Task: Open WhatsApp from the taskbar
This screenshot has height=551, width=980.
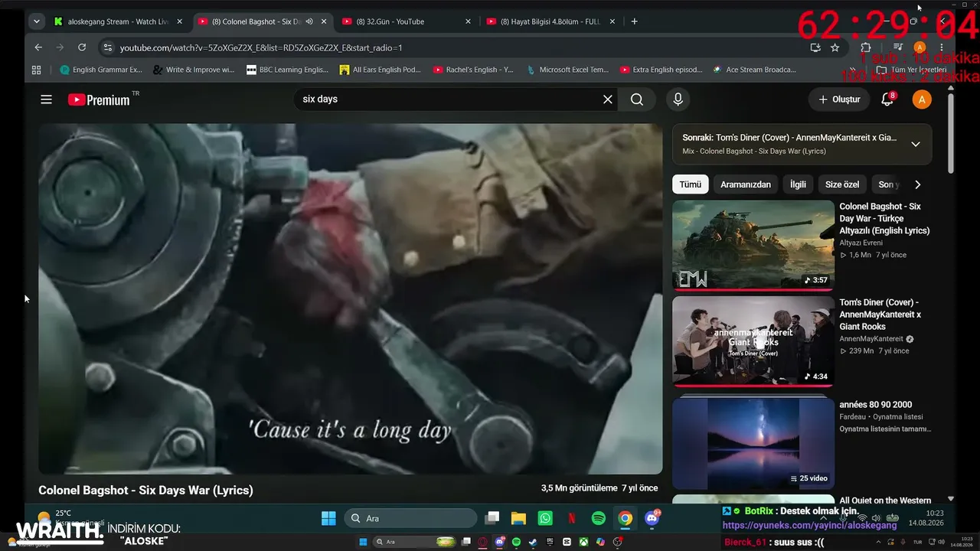Action: click(545, 518)
